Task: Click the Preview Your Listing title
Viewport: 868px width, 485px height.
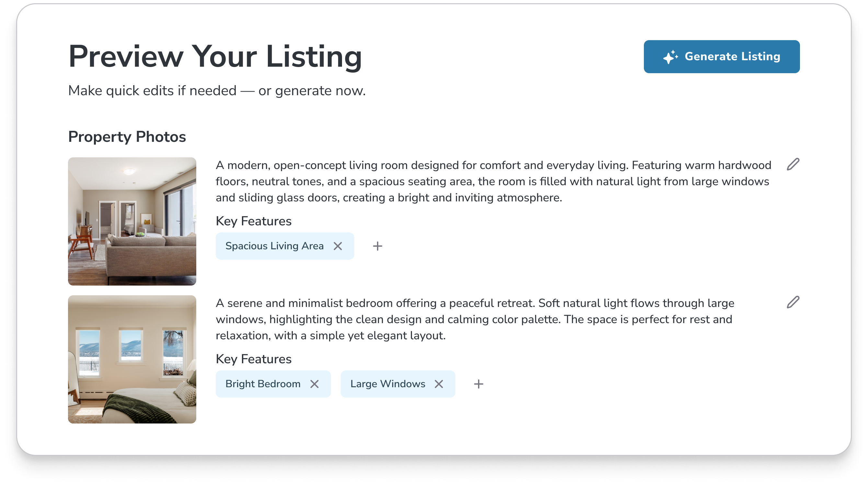Action: pyautogui.click(x=215, y=57)
